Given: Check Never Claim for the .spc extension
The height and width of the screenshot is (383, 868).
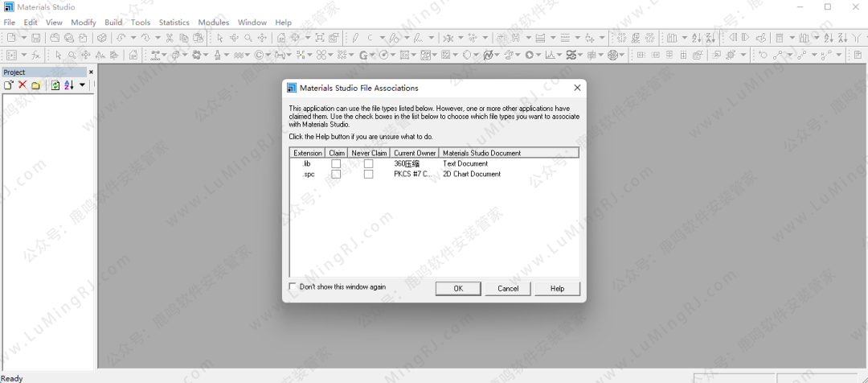Looking at the screenshot, I should tap(368, 175).
